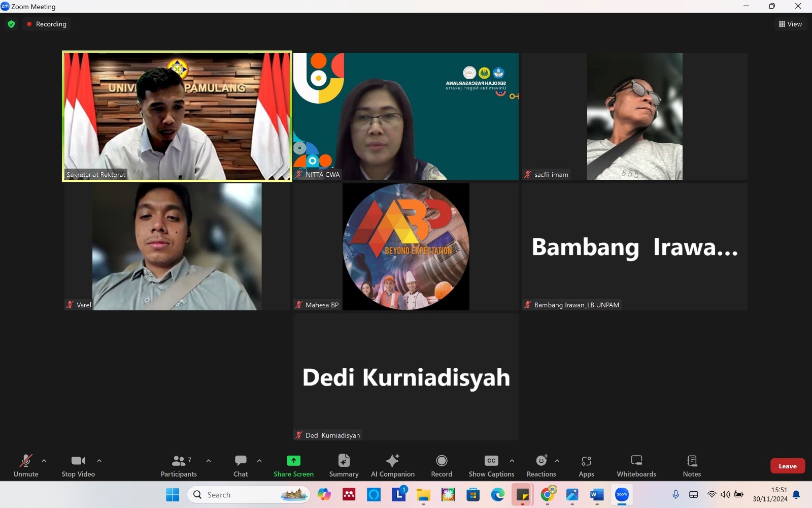Select sacfii imam video tile
This screenshot has width=812, height=508.
(x=635, y=116)
